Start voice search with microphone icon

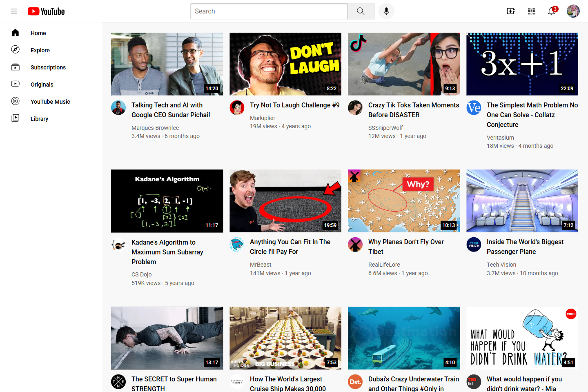point(386,11)
